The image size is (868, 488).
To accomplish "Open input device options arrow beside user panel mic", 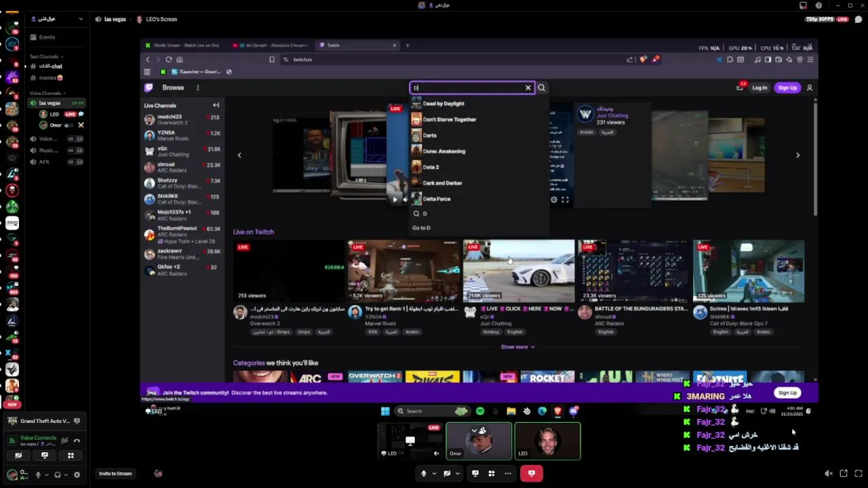I will tap(46, 475).
